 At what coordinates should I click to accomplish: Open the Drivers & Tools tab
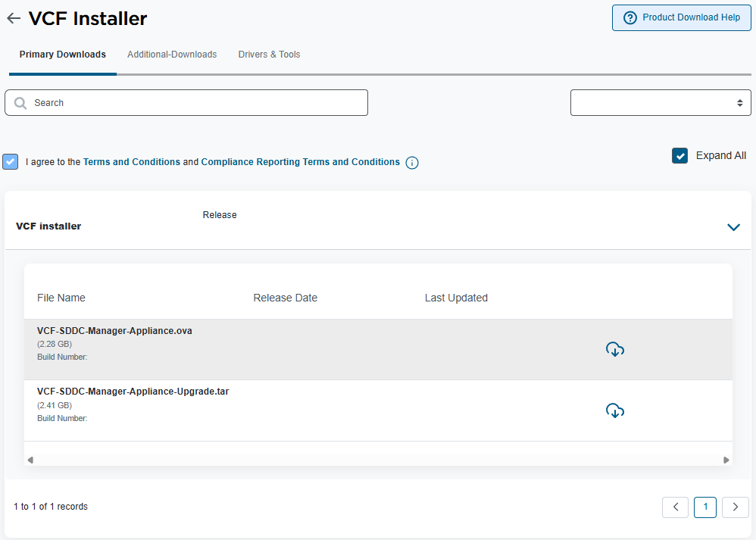269,55
